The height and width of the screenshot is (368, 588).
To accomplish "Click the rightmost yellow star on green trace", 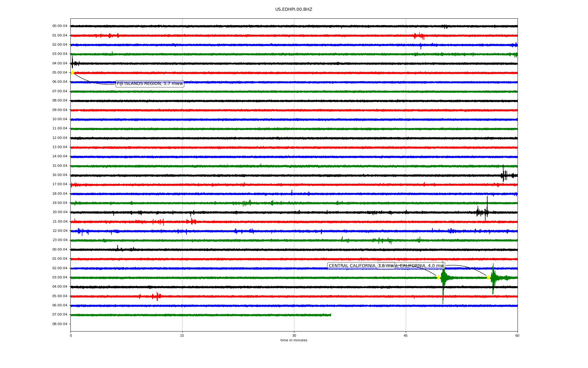I will (x=488, y=277).
